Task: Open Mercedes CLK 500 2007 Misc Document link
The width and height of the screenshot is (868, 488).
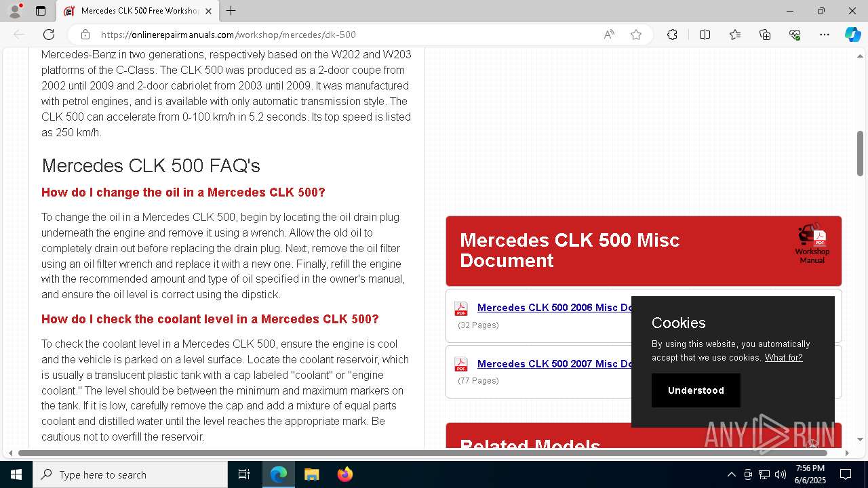Action: 555,364
